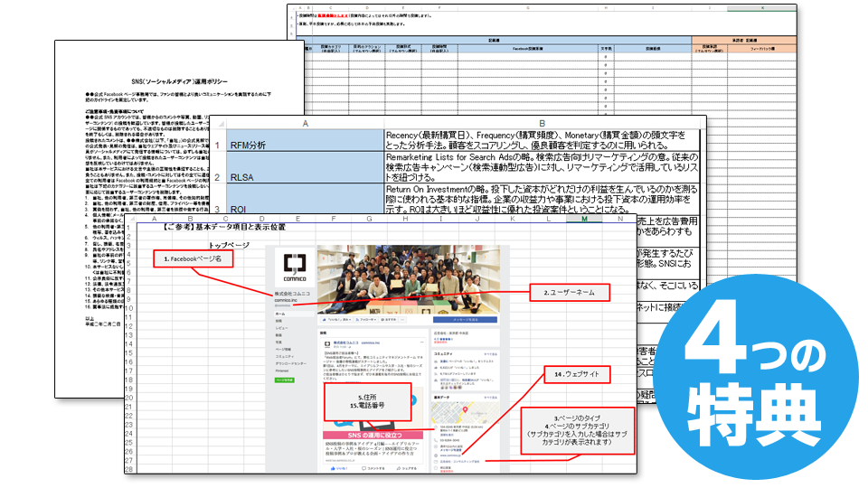The width and height of the screenshot is (868, 488).
Task: Click the map thumbnail in 基本データ panel
Action: tap(465, 412)
